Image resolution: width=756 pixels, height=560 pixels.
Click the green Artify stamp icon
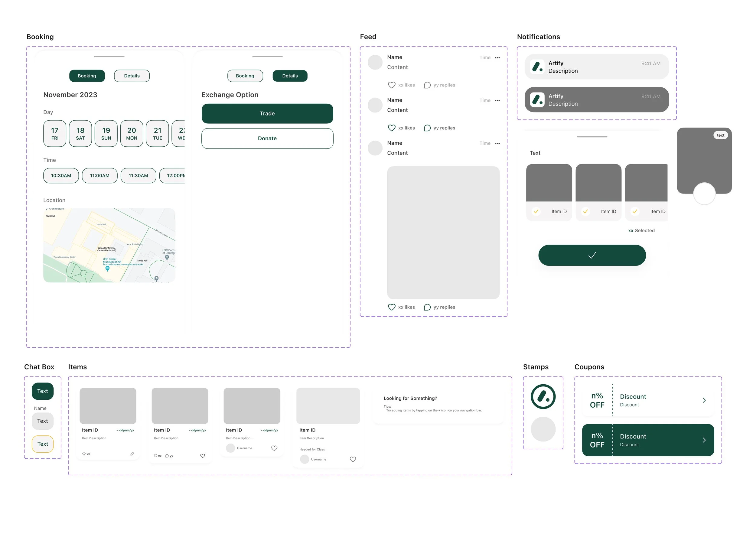pos(543,397)
